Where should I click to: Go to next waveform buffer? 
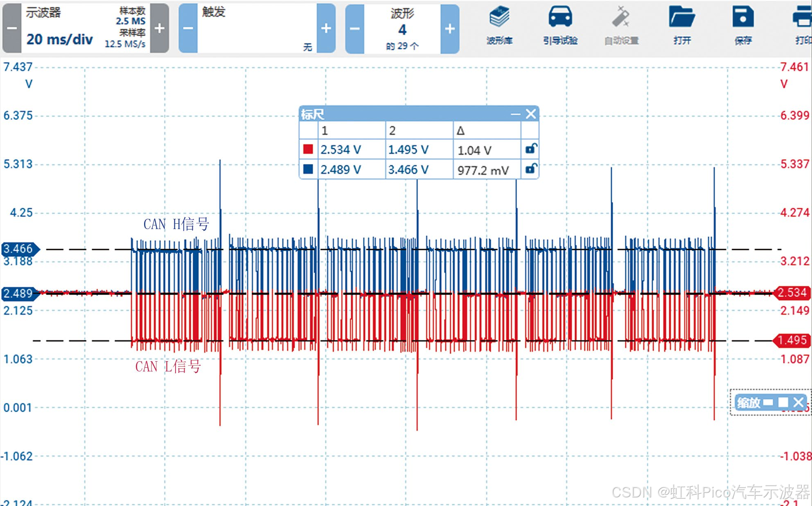(450, 28)
